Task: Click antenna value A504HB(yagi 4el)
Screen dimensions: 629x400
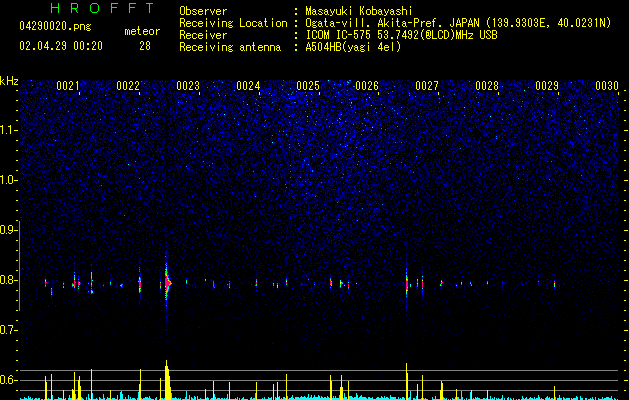Action: point(353,47)
